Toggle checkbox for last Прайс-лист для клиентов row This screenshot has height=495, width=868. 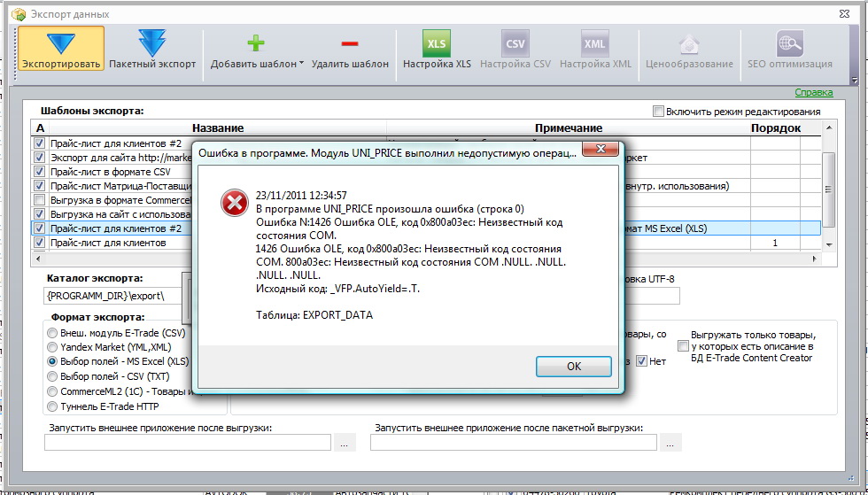(39, 242)
